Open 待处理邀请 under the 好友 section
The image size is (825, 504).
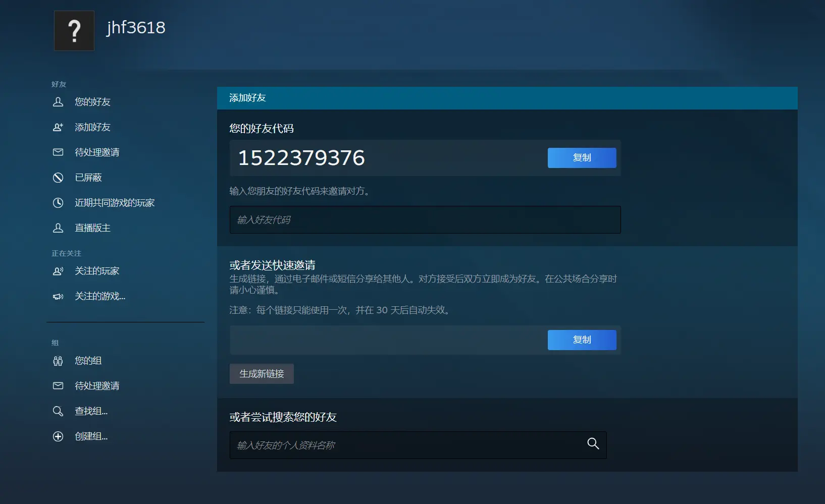[x=97, y=152]
